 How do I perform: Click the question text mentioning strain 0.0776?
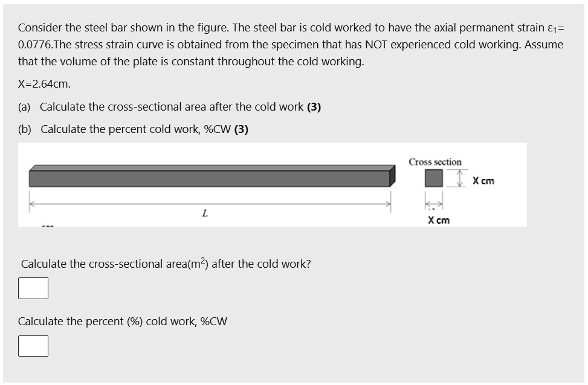pos(290,44)
